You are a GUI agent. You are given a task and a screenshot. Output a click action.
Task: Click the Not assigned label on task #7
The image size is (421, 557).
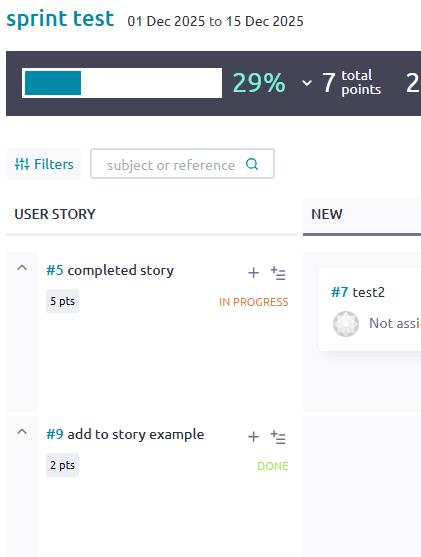pos(395,324)
